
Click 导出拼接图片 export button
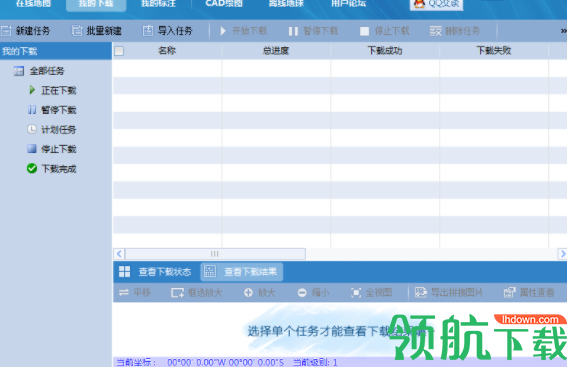(x=449, y=293)
